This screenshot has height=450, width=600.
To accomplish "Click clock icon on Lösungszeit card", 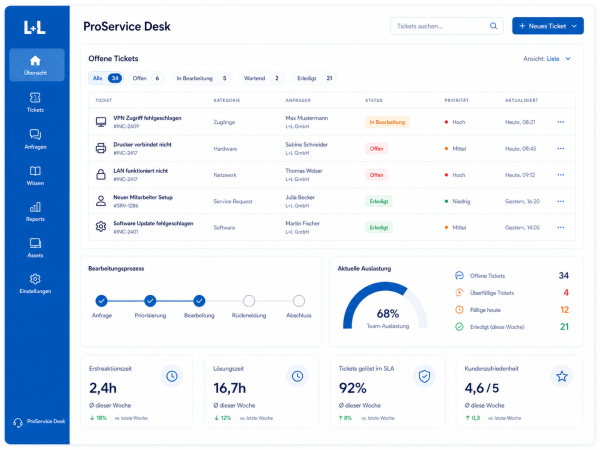I will coord(297,376).
